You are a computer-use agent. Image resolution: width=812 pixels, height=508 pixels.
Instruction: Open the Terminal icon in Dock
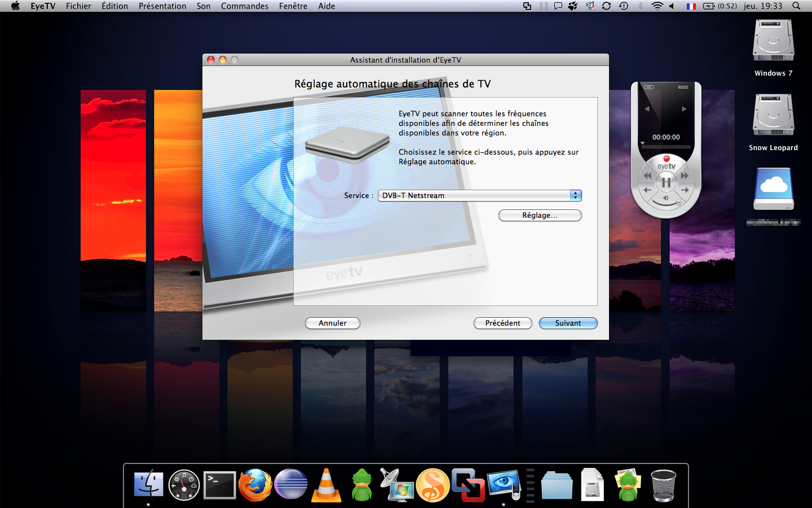point(219,485)
